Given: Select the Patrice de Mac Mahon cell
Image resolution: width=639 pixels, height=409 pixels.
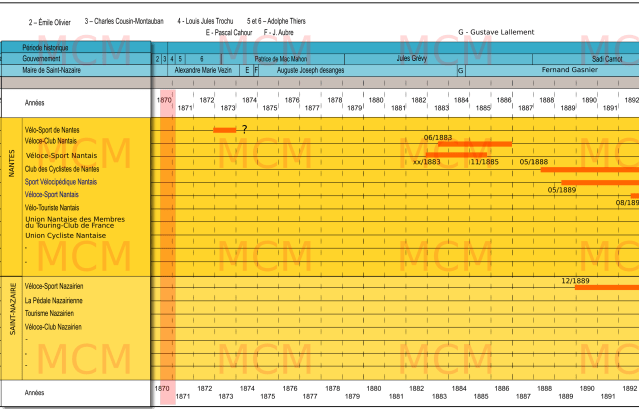Looking at the screenshot, I should click(x=281, y=59).
